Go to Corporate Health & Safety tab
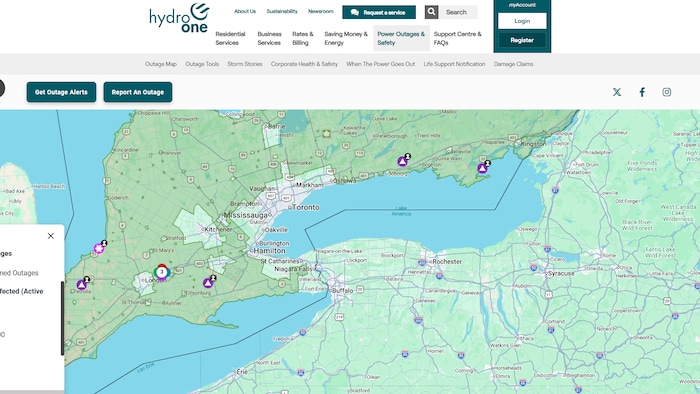The image size is (700, 394). 304,64
